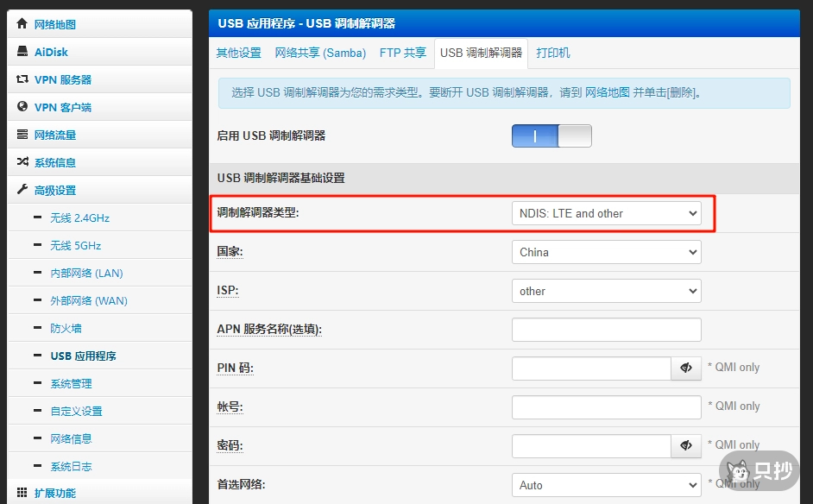Expand the 首选网络 Auto dropdown

[x=607, y=485]
